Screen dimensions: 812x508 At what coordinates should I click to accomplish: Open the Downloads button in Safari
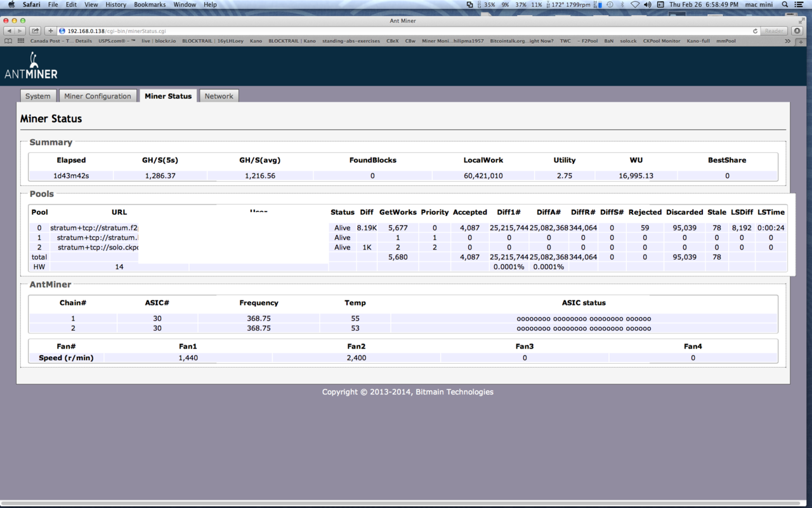[798, 30]
